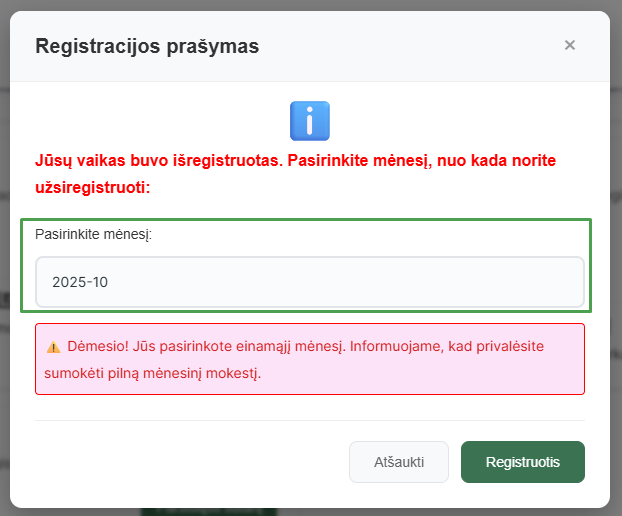This screenshot has width=622, height=516.
Task: Click the horizontal divider above the buttons
Action: (x=309, y=421)
